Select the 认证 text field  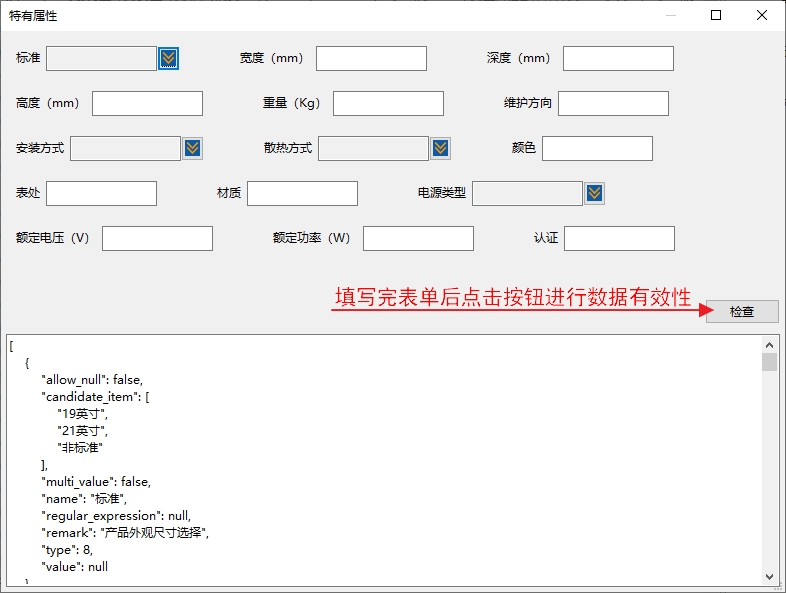point(619,238)
